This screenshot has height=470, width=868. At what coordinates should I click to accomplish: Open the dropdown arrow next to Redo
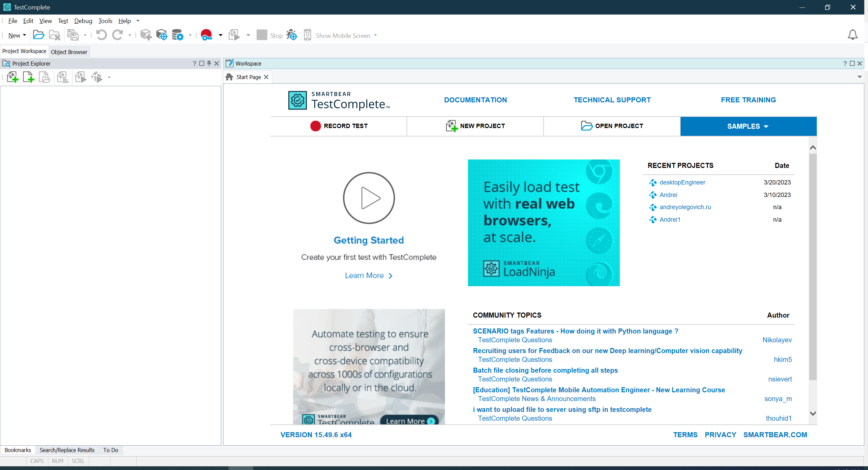[130, 35]
